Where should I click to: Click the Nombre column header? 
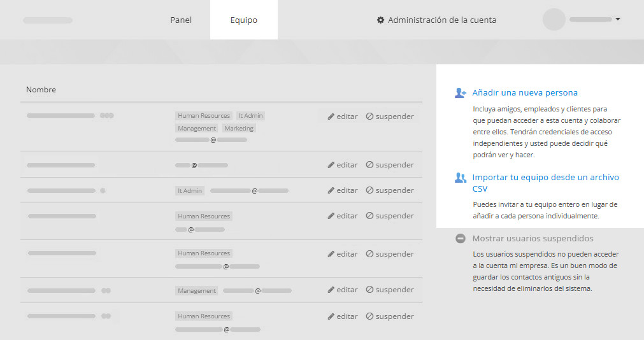tap(41, 90)
